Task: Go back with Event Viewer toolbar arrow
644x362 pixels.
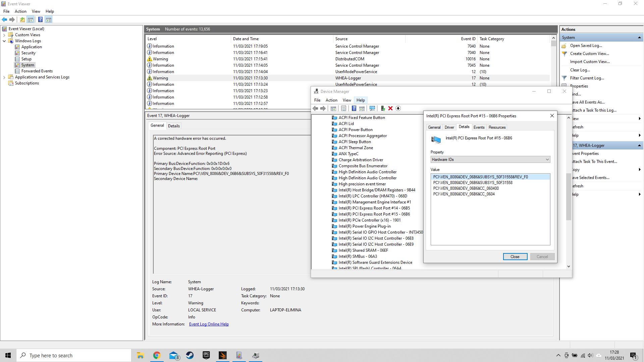Action: point(4,20)
